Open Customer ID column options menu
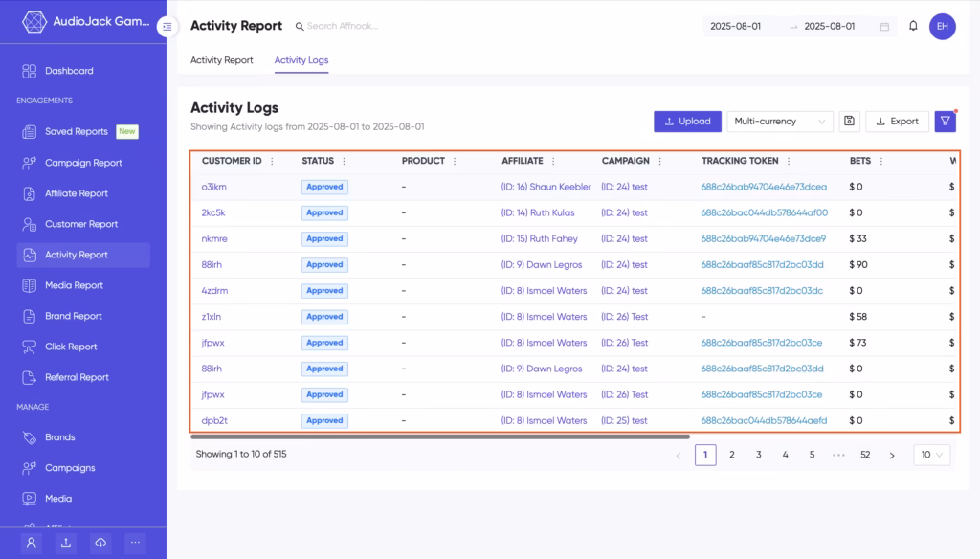 point(272,162)
